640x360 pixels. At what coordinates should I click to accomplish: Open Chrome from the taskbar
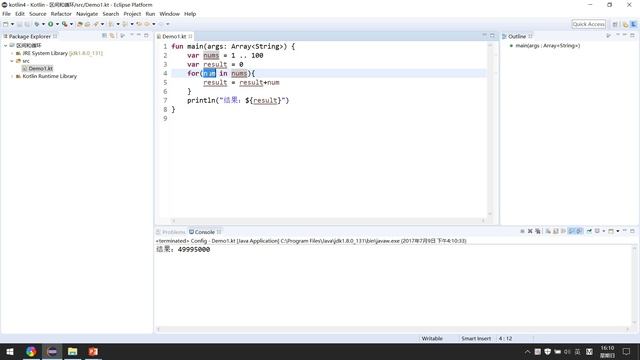(x=31, y=351)
